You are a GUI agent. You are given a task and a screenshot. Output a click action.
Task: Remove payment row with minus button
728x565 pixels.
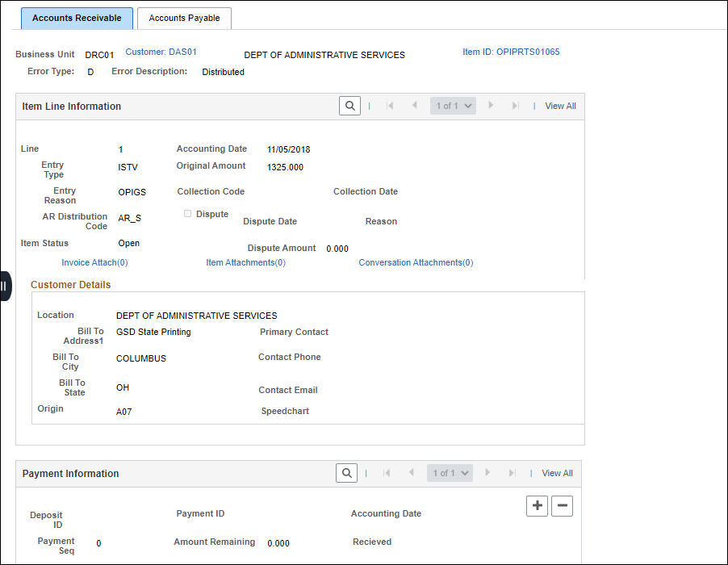coord(563,506)
